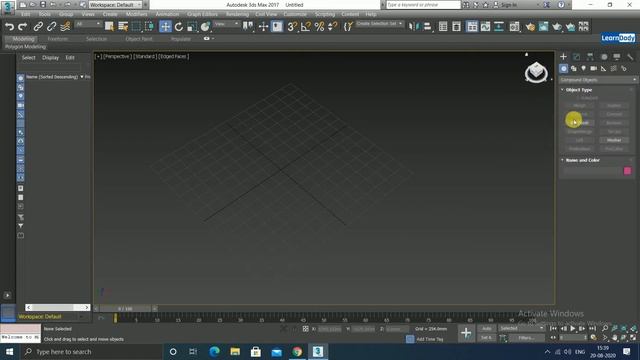
Task: Select the Lights category in Create panel
Action: click(x=584, y=69)
